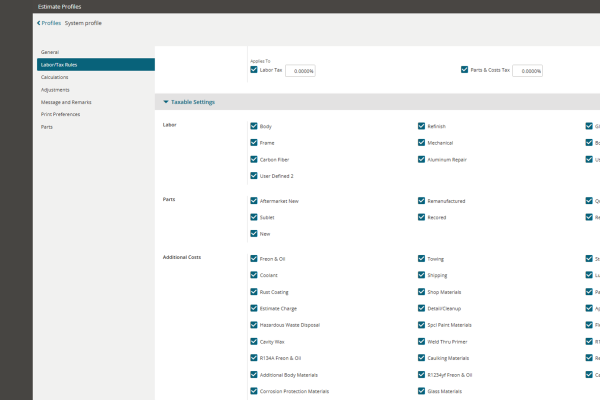Select the Labor/Tax Rules tab

click(x=96, y=65)
